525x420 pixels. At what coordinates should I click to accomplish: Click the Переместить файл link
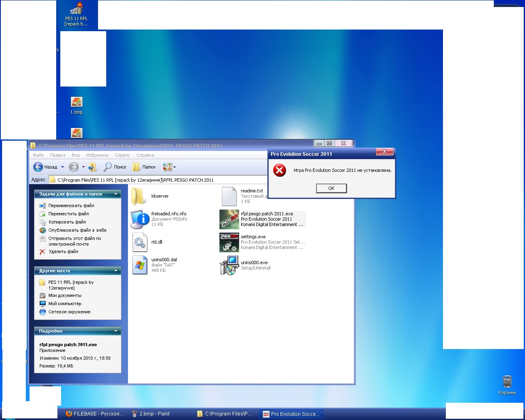click(68, 214)
